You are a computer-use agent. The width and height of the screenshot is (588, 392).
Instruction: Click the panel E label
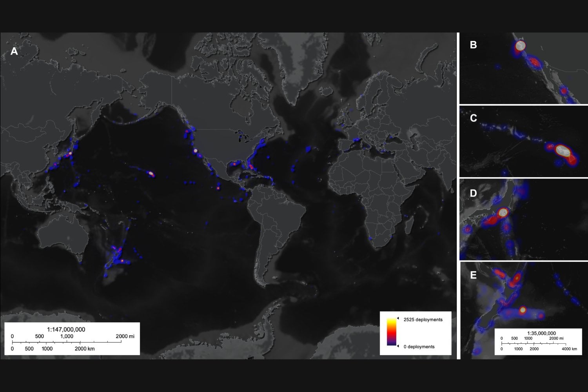(473, 275)
